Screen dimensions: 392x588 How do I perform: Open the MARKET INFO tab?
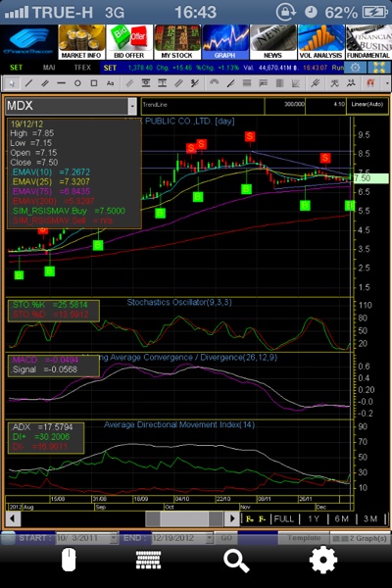(x=81, y=42)
